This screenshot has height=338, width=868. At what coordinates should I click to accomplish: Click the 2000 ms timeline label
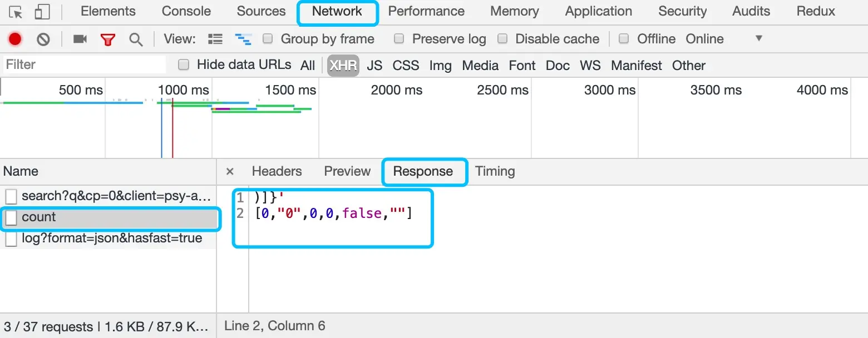click(x=397, y=90)
